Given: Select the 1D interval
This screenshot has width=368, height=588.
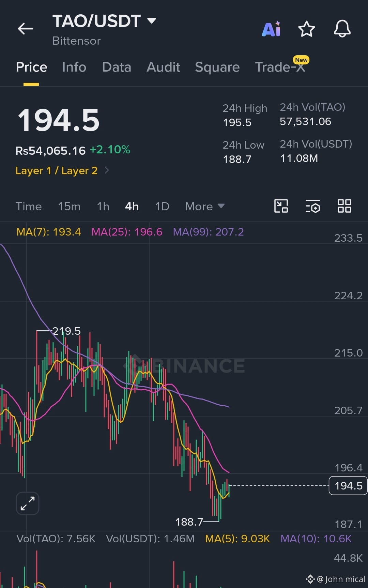Looking at the screenshot, I should [x=162, y=206].
